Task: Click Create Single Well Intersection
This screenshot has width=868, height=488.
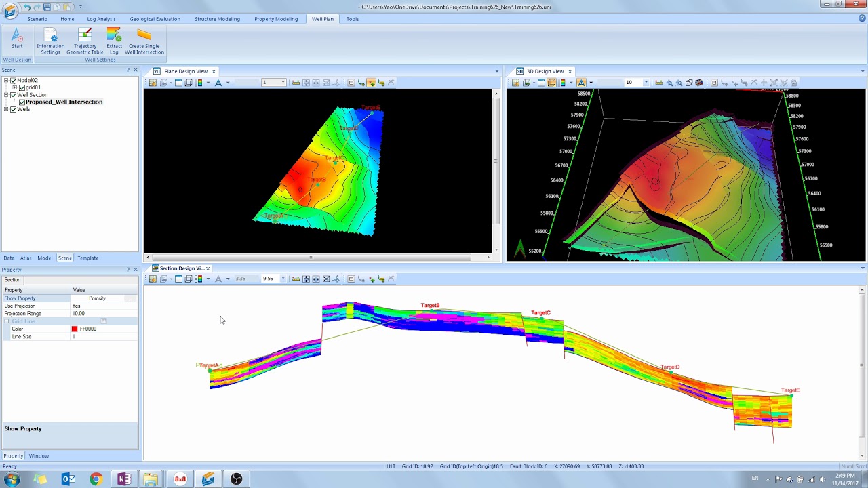Action: pyautogui.click(x=144, y=41)
